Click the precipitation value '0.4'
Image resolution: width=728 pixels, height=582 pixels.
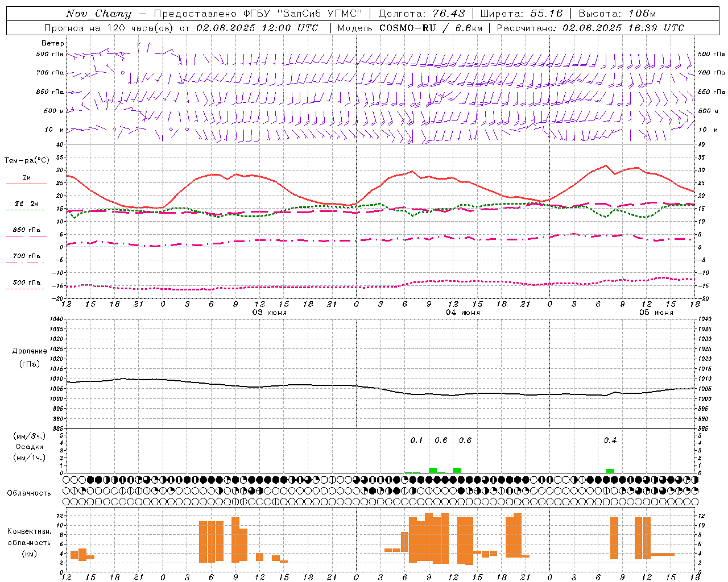(x=610, y=440)
